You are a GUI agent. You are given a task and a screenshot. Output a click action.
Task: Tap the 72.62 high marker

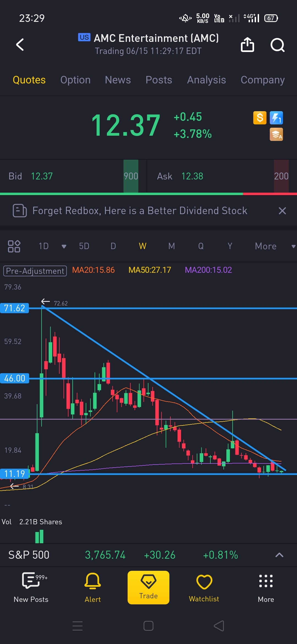[x=61, y=303]
